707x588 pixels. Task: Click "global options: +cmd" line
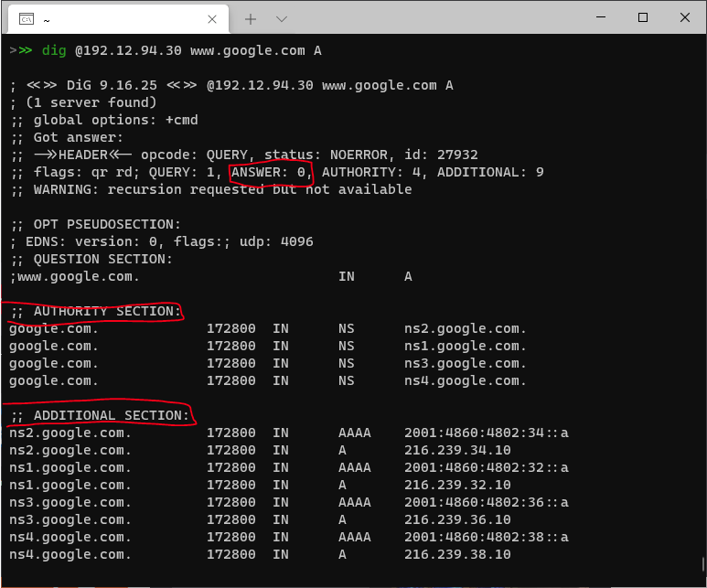[115, 120]
